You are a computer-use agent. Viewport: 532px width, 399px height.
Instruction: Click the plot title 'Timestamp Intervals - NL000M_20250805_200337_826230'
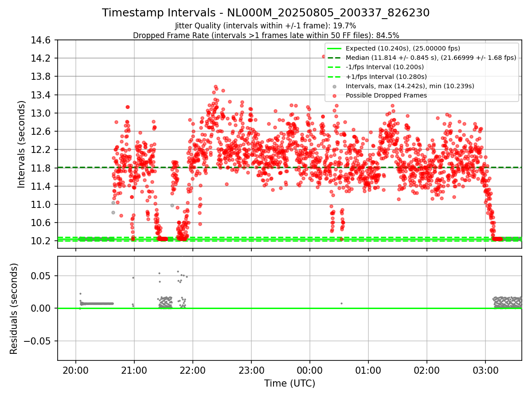pos(266,13)
